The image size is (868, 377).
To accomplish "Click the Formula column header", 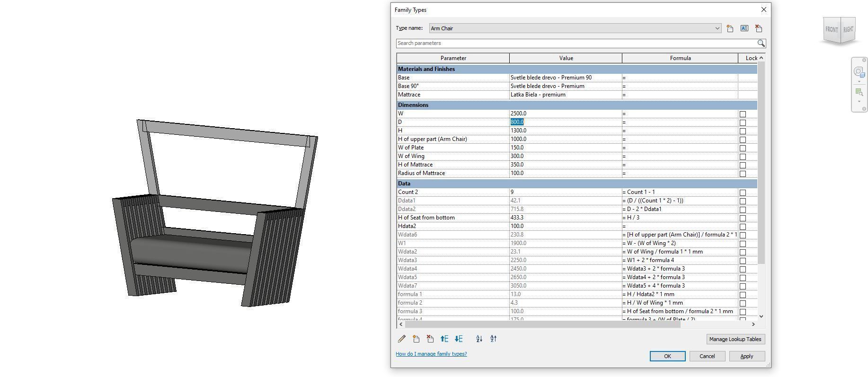I will (x=680, y=58).
